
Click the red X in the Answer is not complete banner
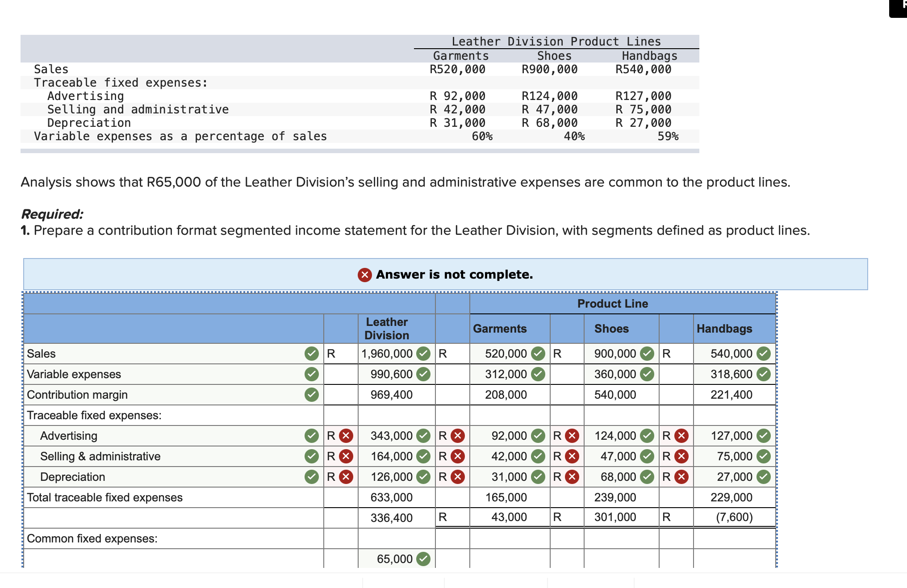(365, 275)
